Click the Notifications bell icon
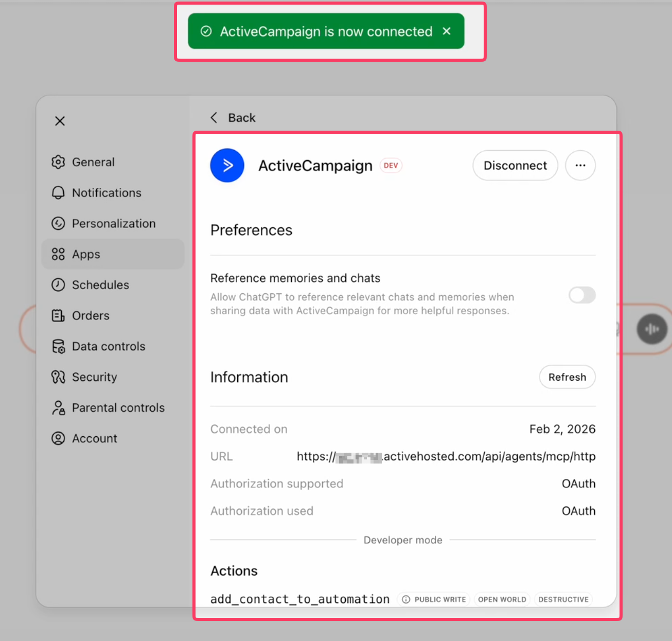Viewport: 672px width, 641px height. (x=58, y=193)
